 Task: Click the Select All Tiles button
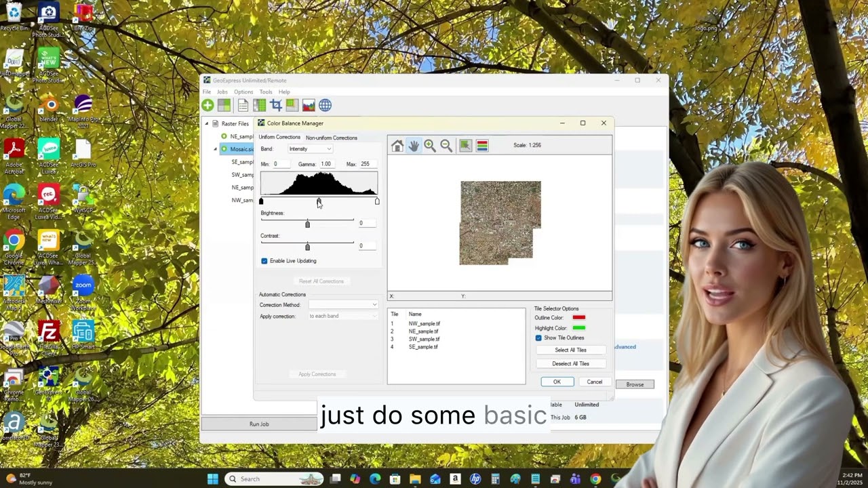570,350
